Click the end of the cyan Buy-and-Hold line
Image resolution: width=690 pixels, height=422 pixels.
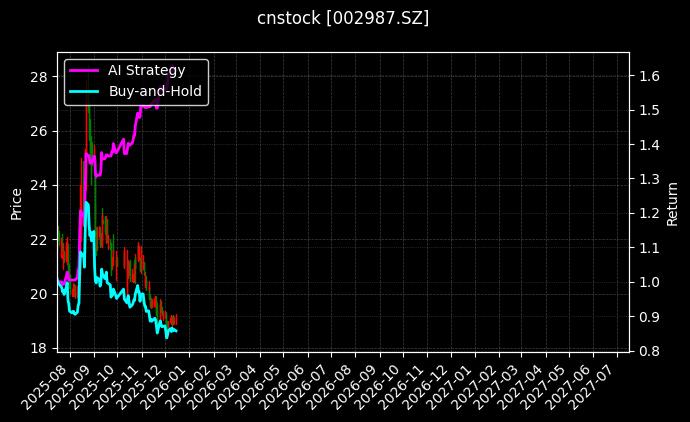click(x=176, y=330)
